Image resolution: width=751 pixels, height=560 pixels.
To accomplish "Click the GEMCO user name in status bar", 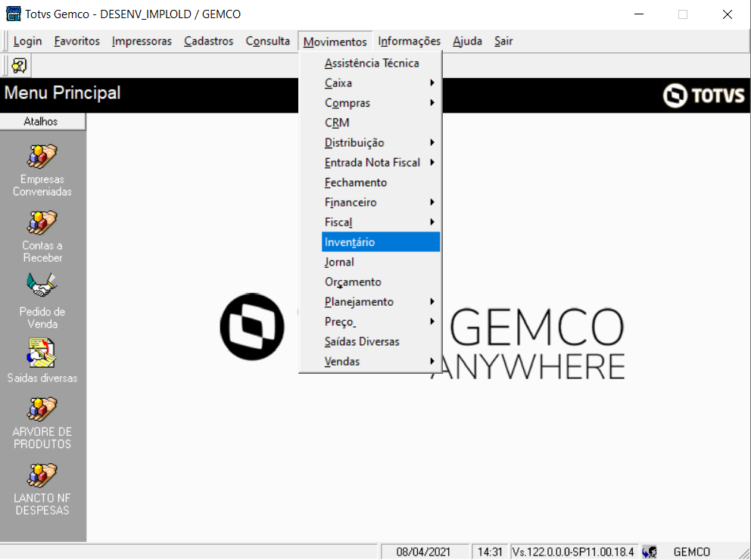I will 692,552.
